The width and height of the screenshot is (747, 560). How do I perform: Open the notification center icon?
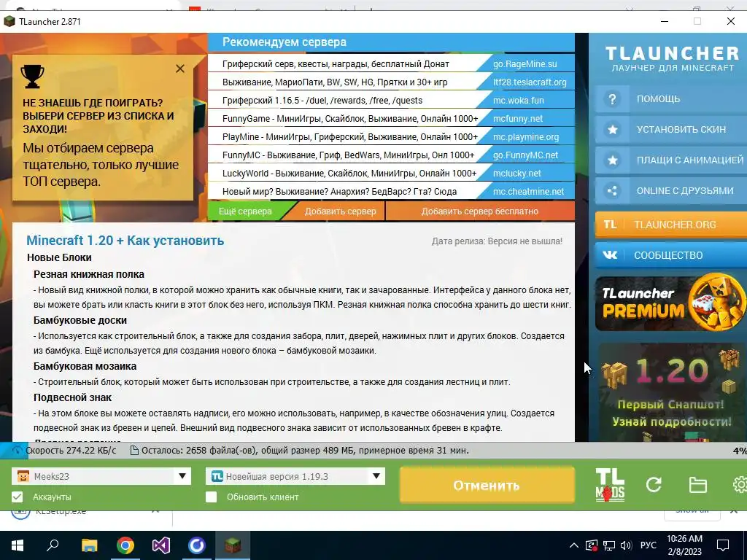point(723,545)
